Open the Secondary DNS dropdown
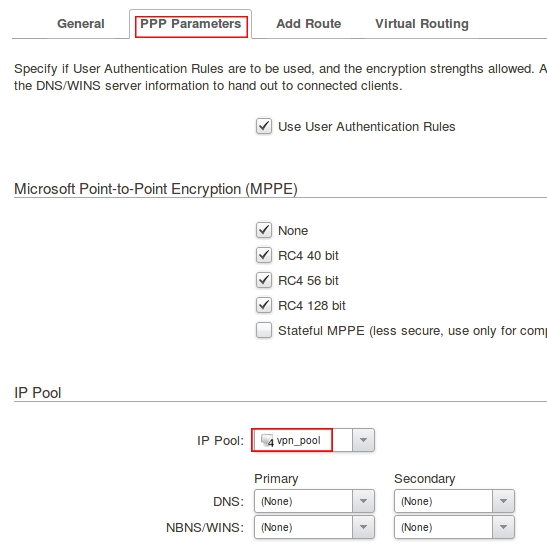 (x=503, y=501)
